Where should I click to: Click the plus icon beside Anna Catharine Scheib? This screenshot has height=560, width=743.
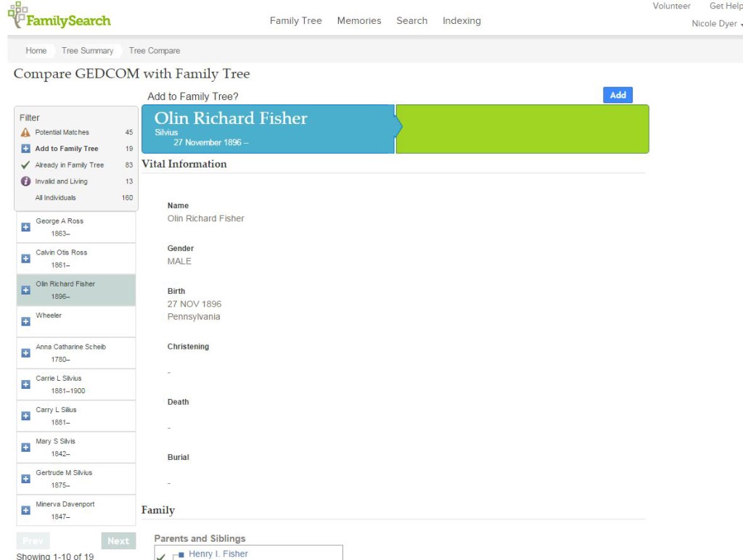tap(26, 353)
